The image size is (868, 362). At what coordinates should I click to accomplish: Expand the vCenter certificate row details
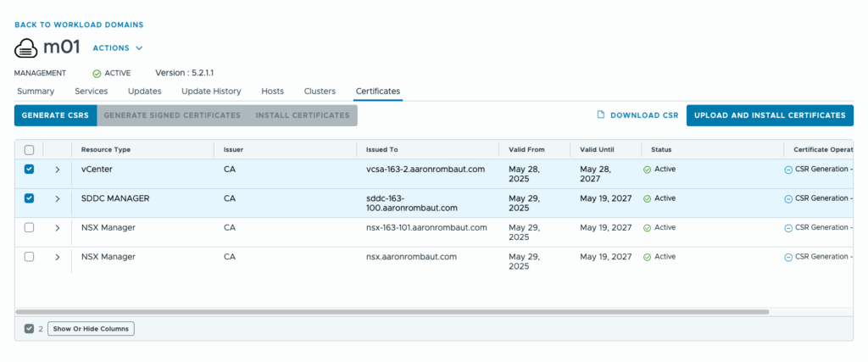[58, 170]
